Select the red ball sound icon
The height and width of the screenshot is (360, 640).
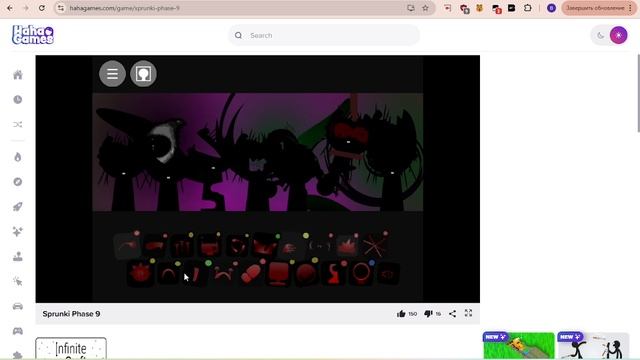[x=306, y=273]
